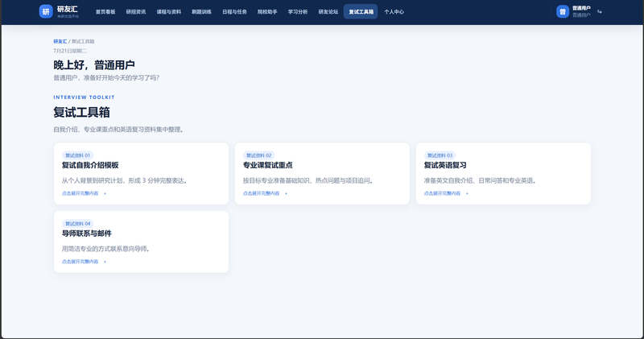
Task: Open 个人中心 in the top nav
Action: click(394, 12)
